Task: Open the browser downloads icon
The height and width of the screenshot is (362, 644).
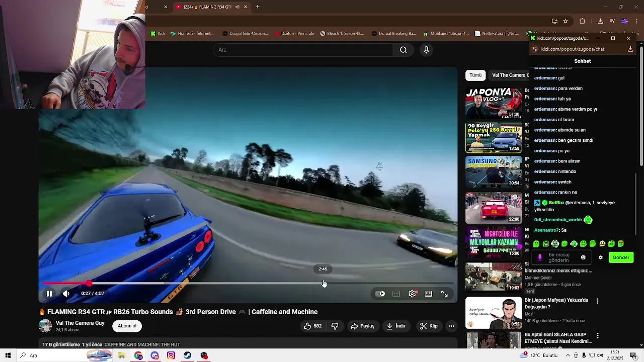Action: point(600,21)
